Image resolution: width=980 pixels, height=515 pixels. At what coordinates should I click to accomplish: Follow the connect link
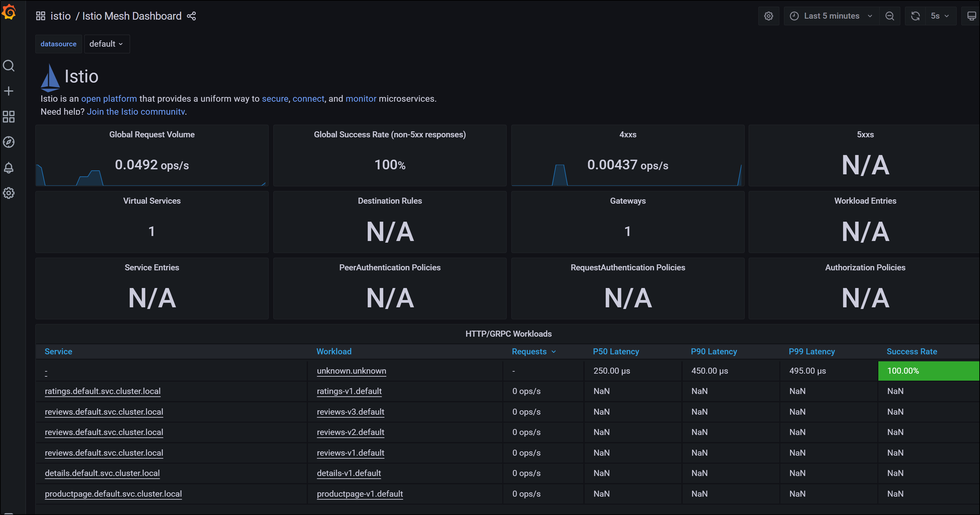click(308, 99)
